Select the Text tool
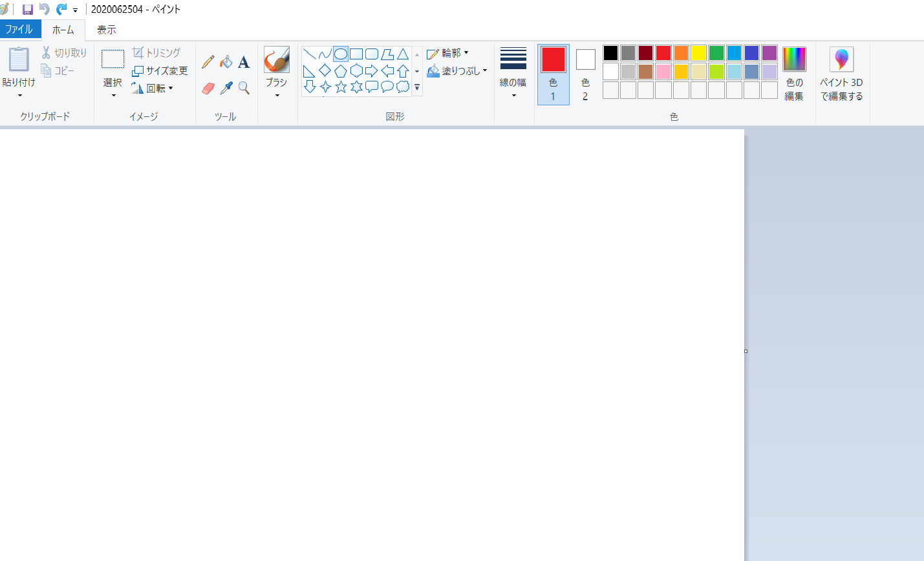The width and height of the screenshot is (924, 561). tap(244, 62)
